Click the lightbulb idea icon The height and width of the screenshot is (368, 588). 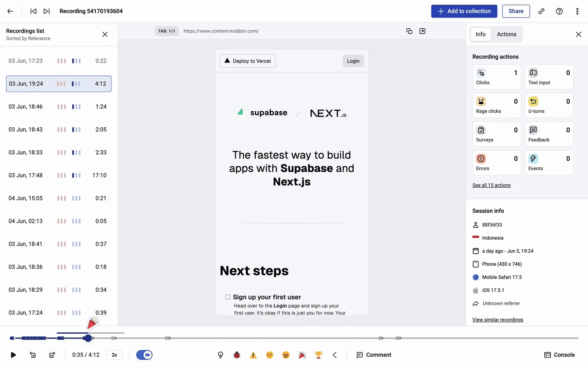click(x=221, y=355)
